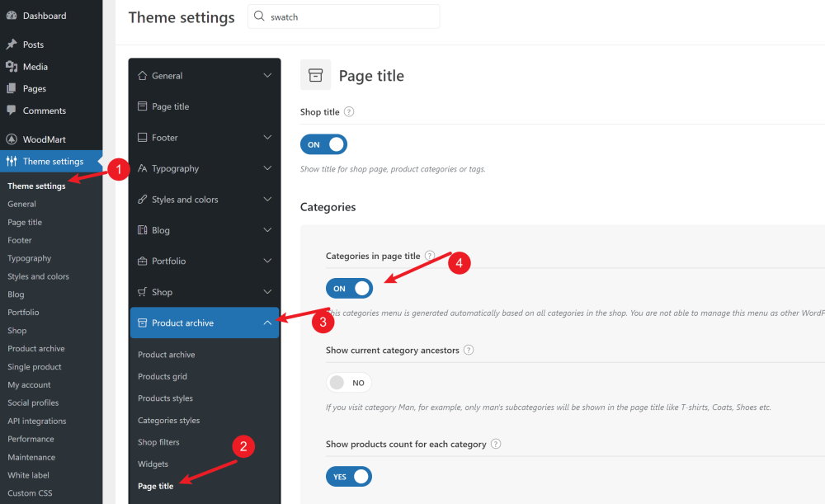This screenshot has height=504, width=825.
Task: Click the large archive icon beside Page title heading
Action: coord(315,75)
